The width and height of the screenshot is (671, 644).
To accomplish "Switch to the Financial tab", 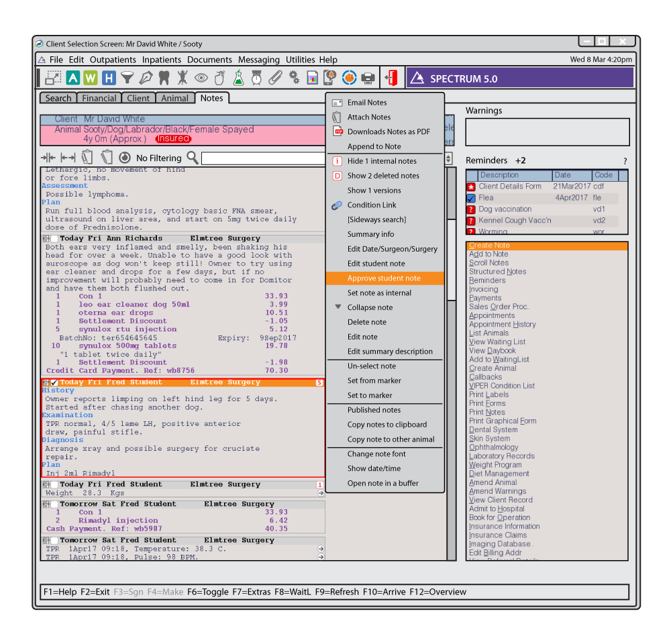I will (99, 98).
